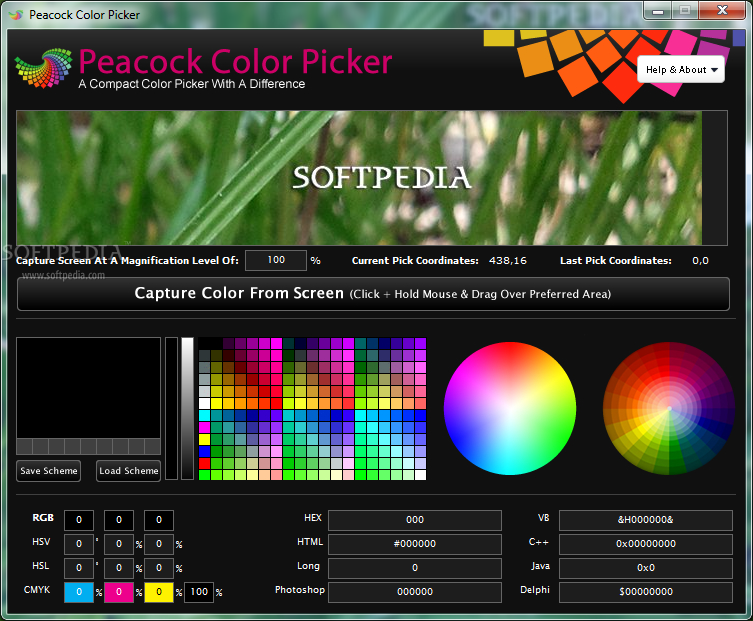Image resolution: width=753 pixels, height=621 pixels.
Task: Click the Save Scheme button
Action: pyautogui.click(x=49, y=471)
